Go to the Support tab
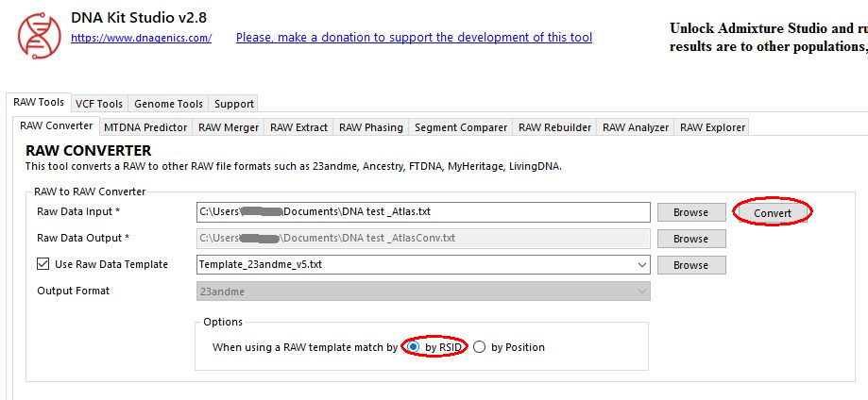The width and height of the screenshot is (868, 400). (x=233, y=104)
